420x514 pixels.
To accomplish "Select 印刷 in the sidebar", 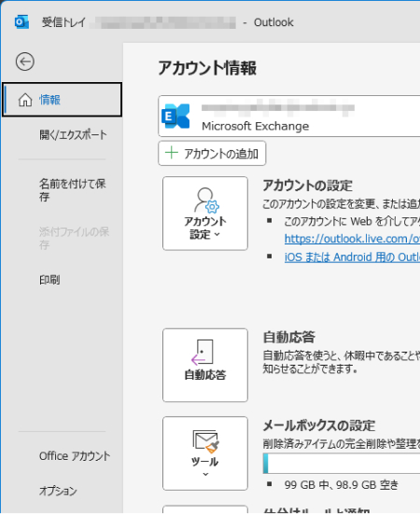I will [x=49, y=280].
